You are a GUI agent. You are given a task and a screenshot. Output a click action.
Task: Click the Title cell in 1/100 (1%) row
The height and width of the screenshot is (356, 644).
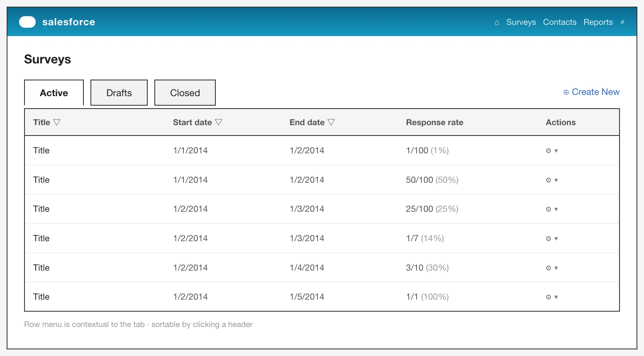point(41,150)
